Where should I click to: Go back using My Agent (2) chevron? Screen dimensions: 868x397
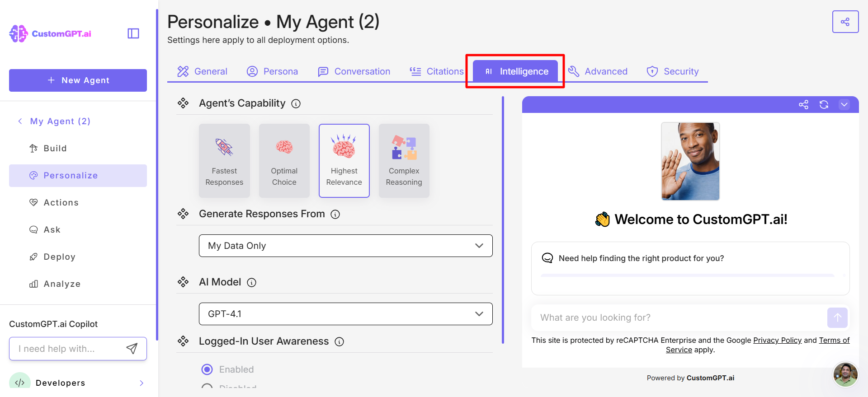20,121
